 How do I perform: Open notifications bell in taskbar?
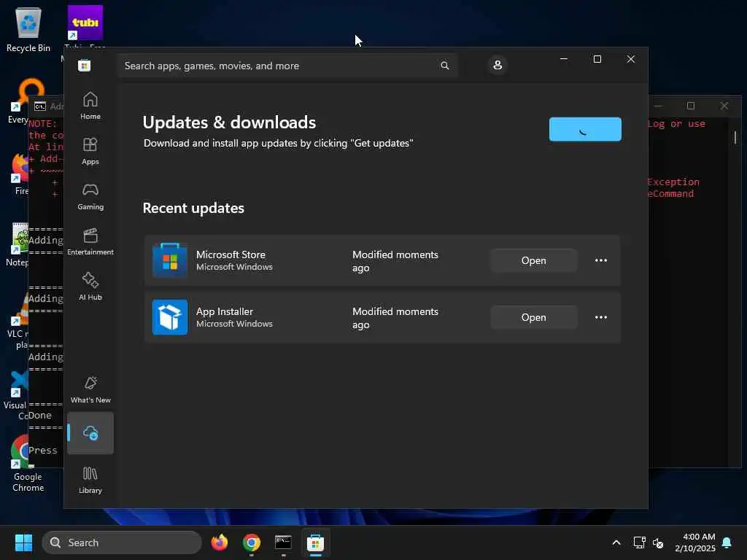point(727,542)
